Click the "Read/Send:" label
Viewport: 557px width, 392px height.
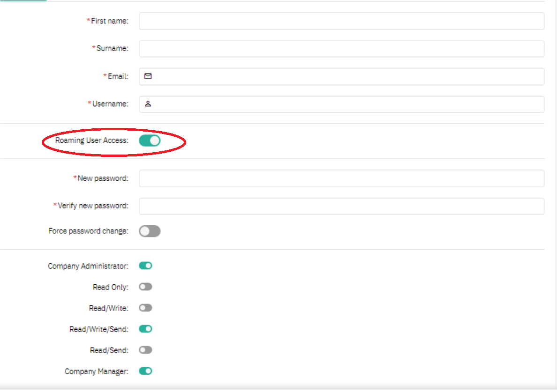[x=109, y=350]
